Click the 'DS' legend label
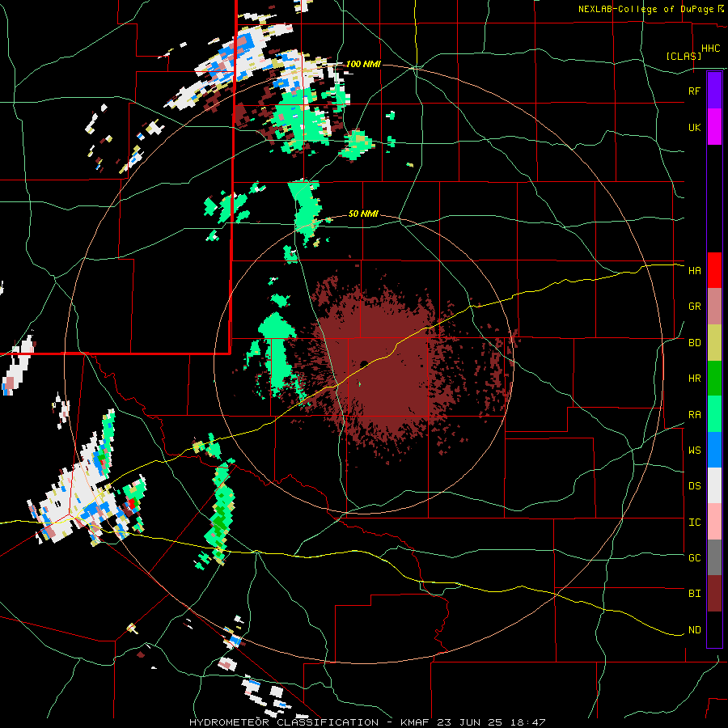728x728 pixels. 694,486
